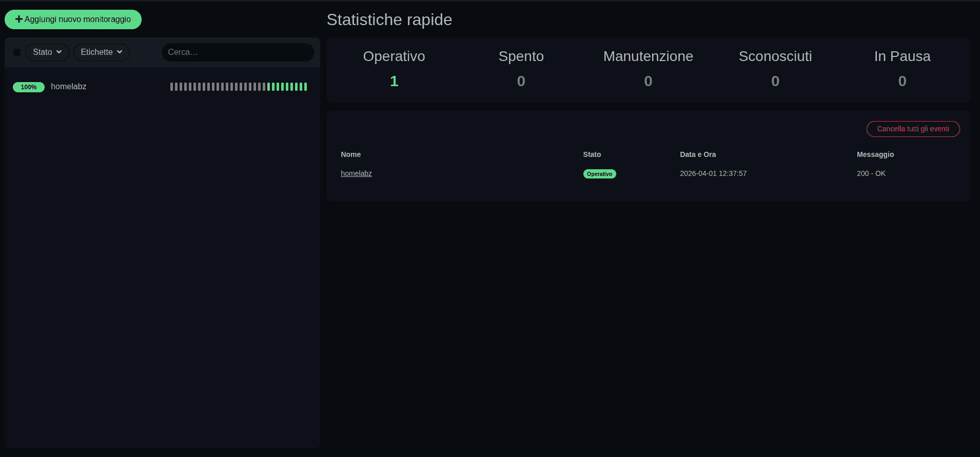
Task: Click the Stato column header
Action: click(592, 154)
